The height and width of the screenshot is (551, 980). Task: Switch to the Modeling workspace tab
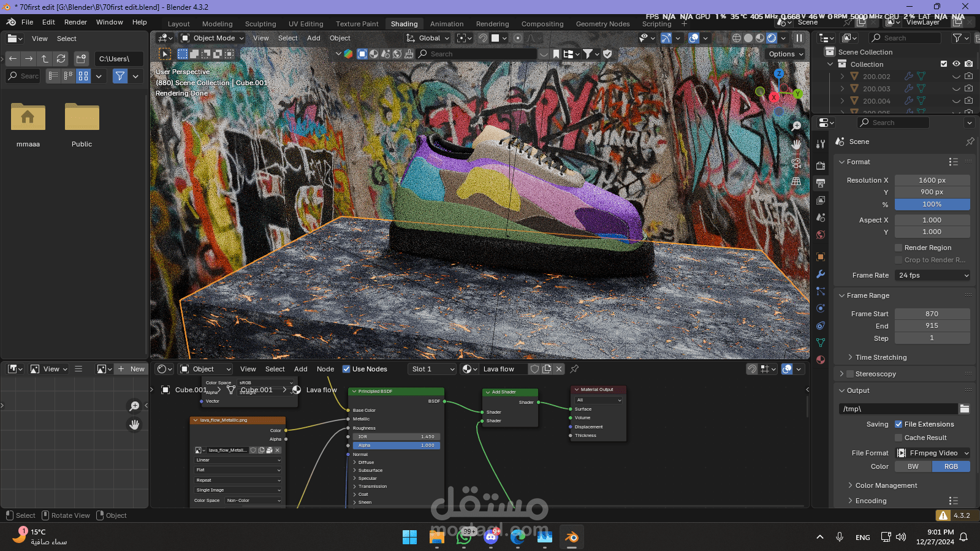[217, 24]
